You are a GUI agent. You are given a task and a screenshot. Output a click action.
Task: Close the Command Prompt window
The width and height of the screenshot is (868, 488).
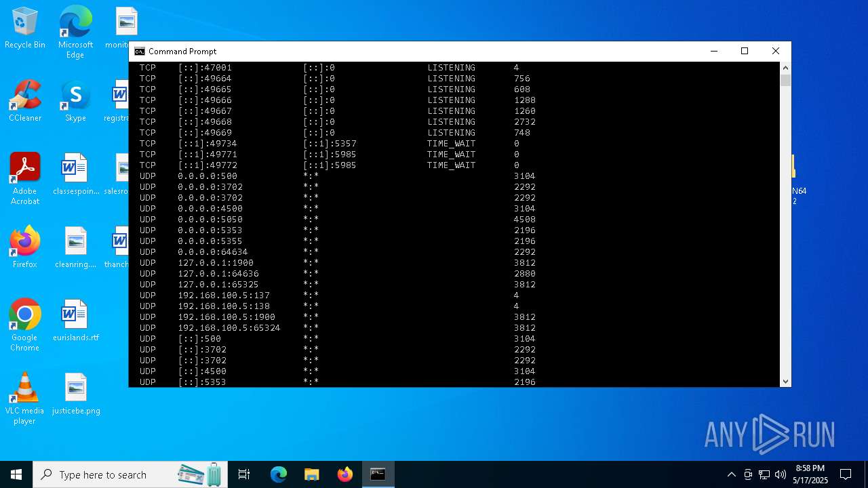tap(776, 52)
